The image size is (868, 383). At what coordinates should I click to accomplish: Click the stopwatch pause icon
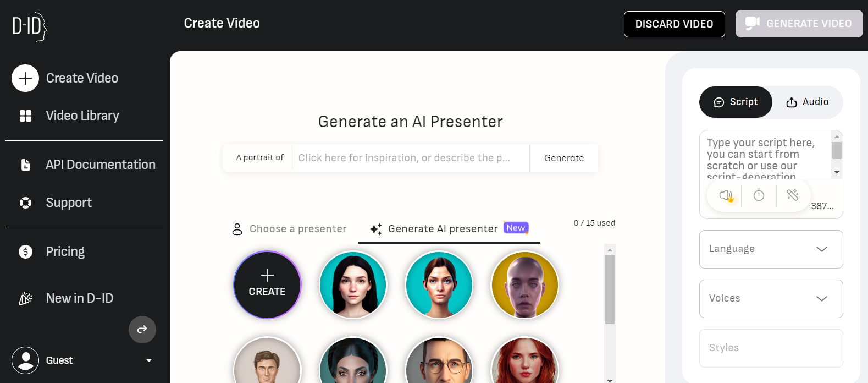[759, 195]
